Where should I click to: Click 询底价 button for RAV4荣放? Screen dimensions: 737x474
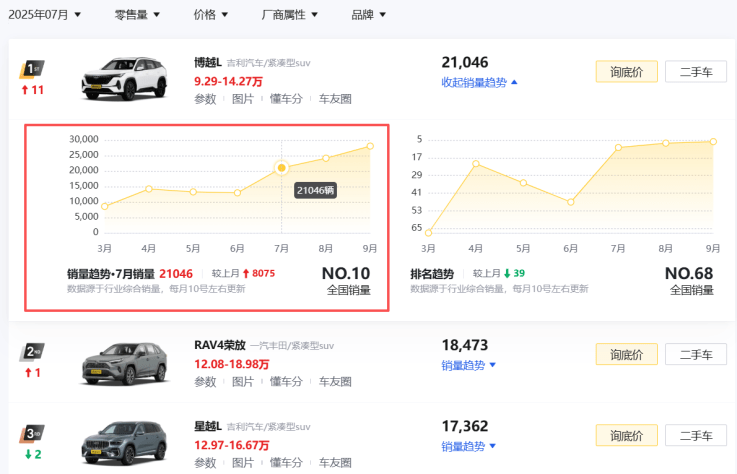tap(627, 354)
